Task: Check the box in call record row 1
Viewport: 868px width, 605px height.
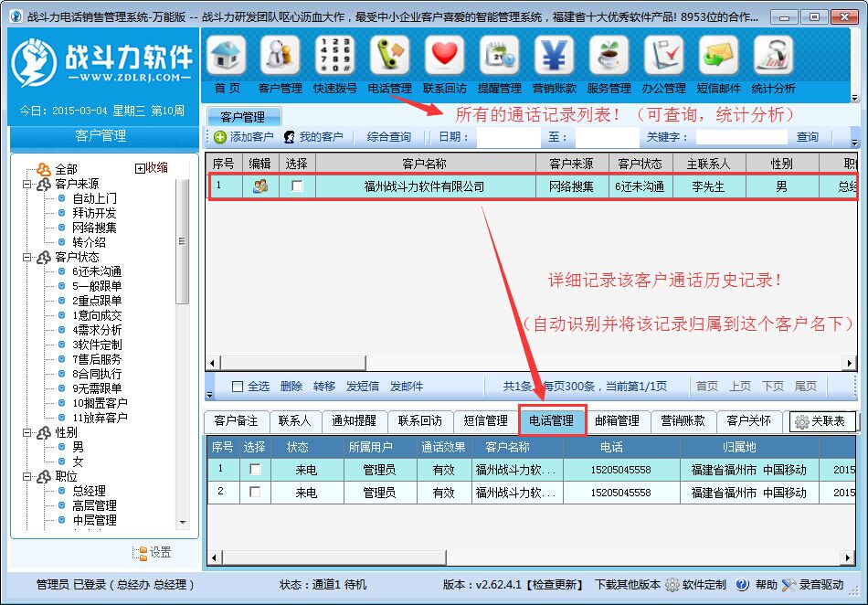Action: pos(255,470)
